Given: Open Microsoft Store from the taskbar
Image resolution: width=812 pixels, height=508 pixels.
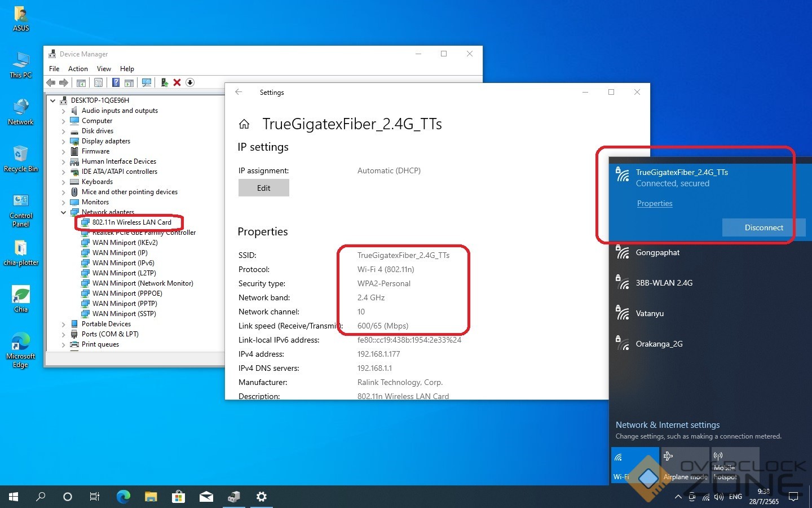Looking at the screenshot, I should 179,497.
